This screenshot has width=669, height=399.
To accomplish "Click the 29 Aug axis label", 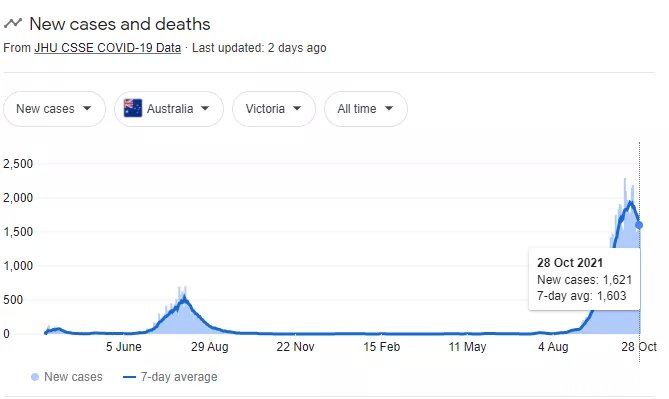I will pyautogui.click(x=209, y=347).
